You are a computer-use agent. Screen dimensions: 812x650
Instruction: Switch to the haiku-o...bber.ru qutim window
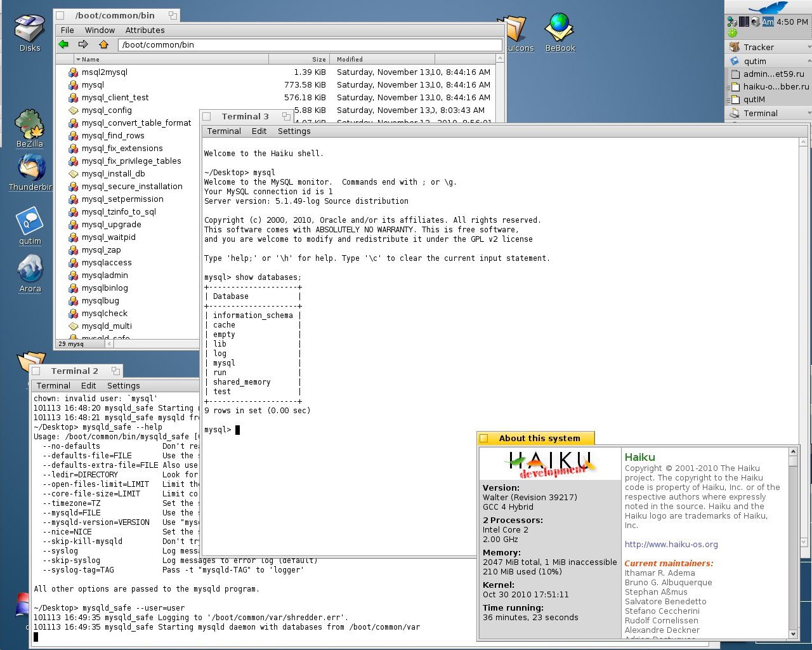click(770, 86)
